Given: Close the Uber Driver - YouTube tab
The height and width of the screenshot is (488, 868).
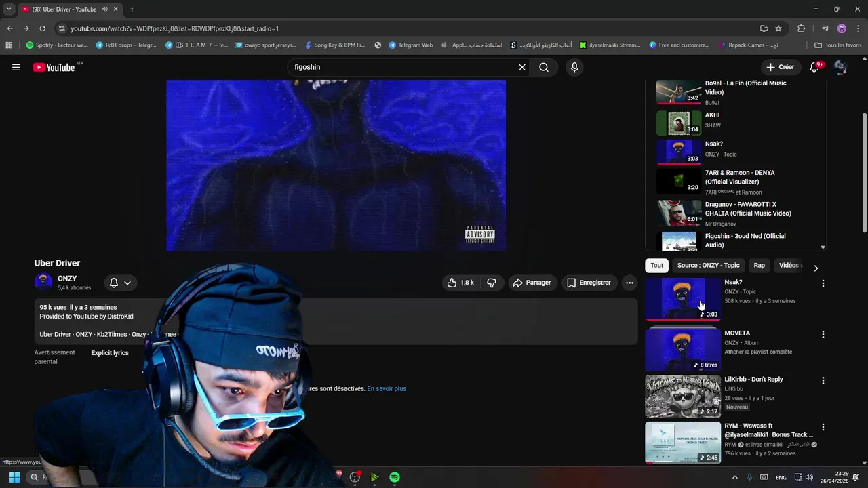Looking at the screenshot, I should [115, 9].
